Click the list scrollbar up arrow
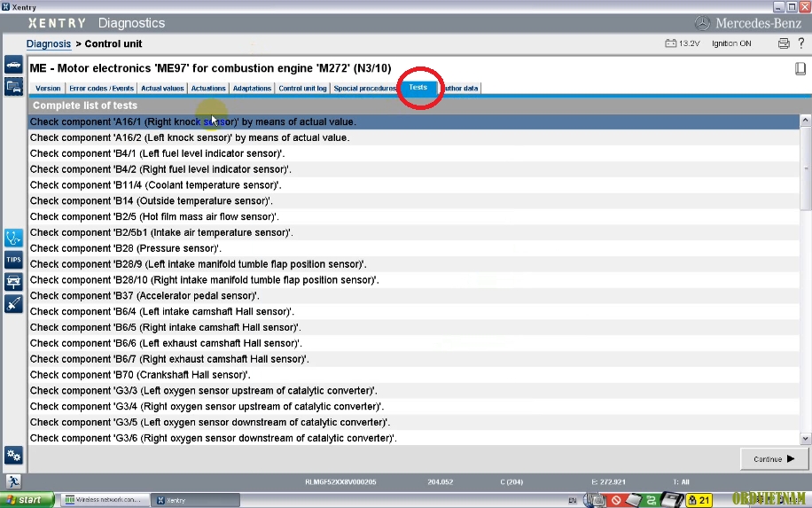Viewport: 812px width, 508px height. coord(805,121)
